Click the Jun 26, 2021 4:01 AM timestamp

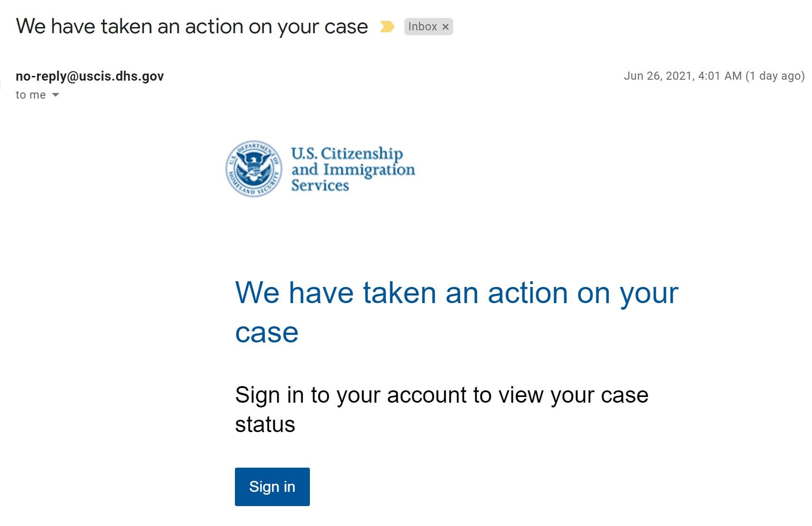(x=682, y=76)
